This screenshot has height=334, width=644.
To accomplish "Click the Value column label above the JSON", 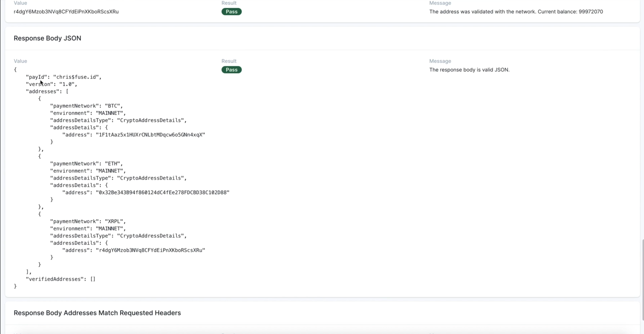I will point(20,61).
